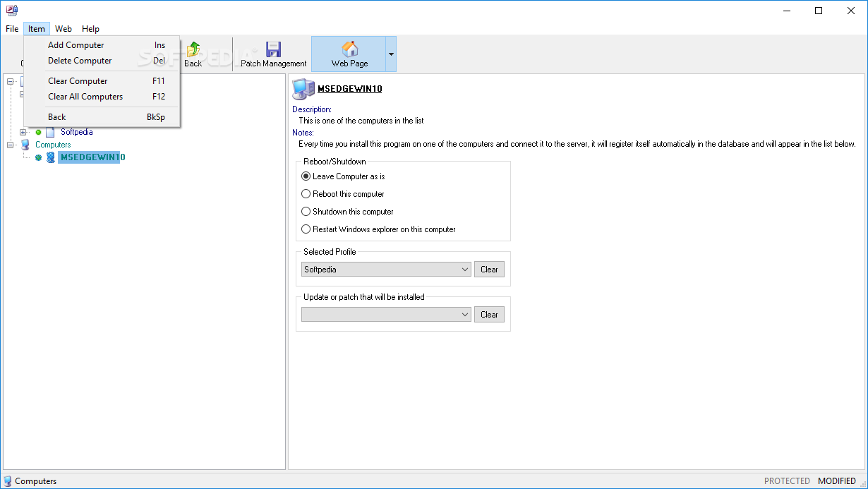Choose Add Computer from the menu
This screenshot has height=489, width=868.
pyautogui.click(x=102, y=45)
